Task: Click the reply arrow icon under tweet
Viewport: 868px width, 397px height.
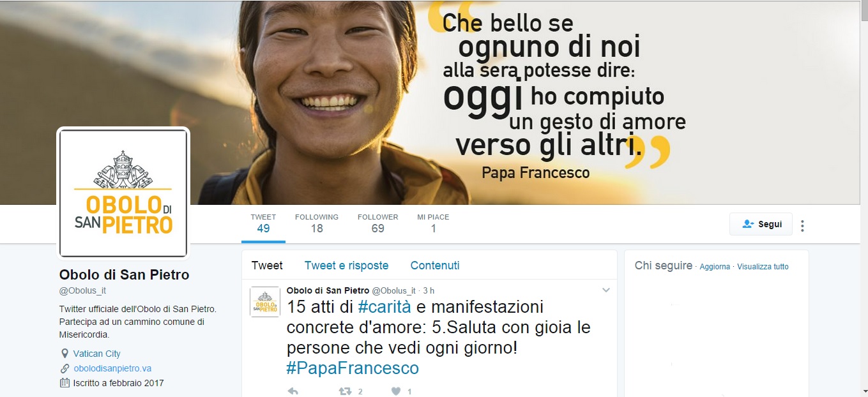Action: click(293, 391)
